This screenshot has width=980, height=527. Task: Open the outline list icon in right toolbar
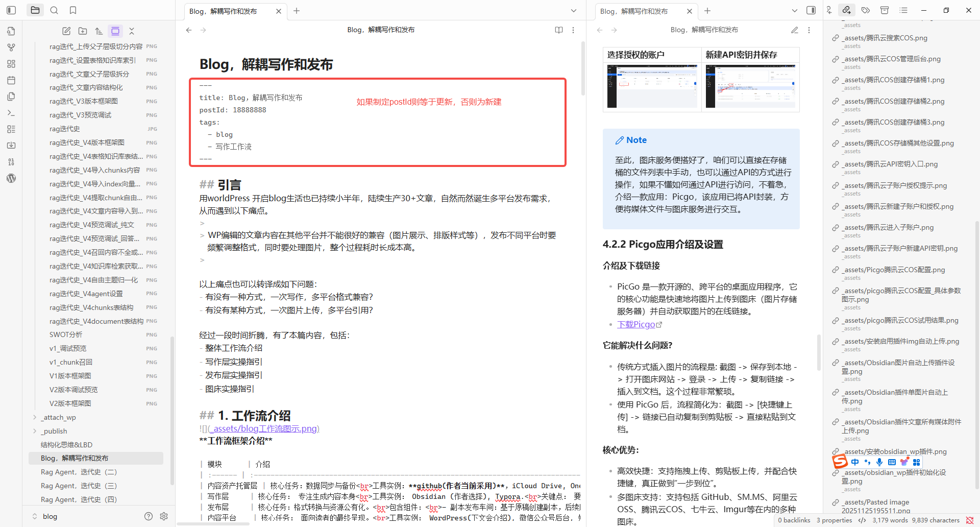tap(904, 10)
